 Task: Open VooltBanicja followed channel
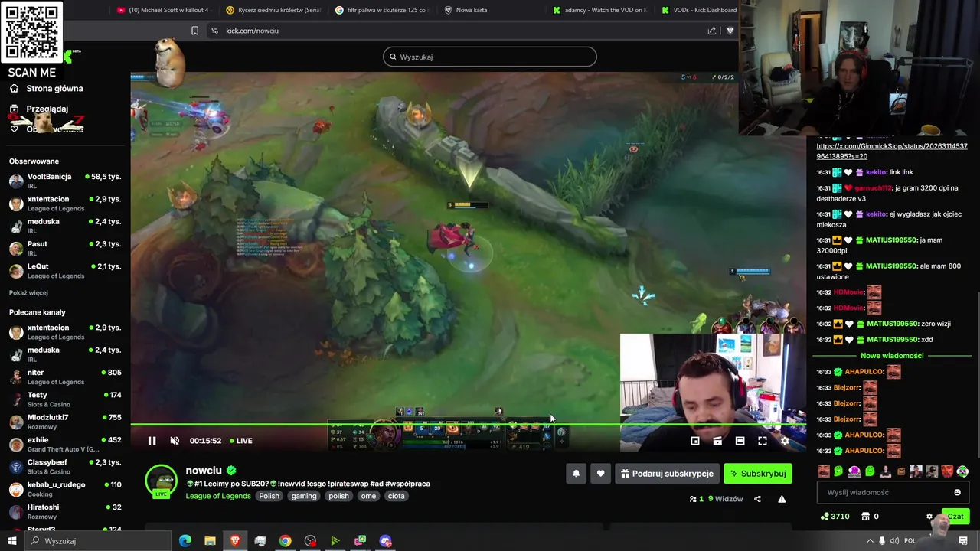[65, 181]
